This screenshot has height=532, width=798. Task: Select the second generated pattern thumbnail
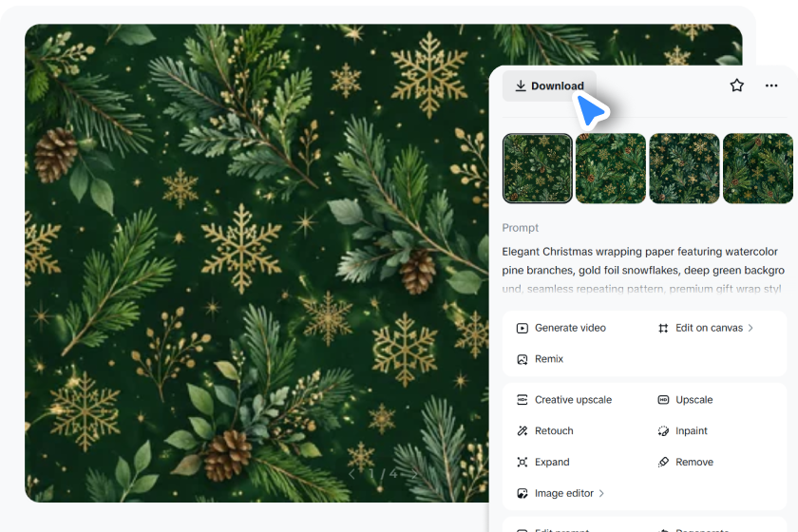(x=611, y=168)
